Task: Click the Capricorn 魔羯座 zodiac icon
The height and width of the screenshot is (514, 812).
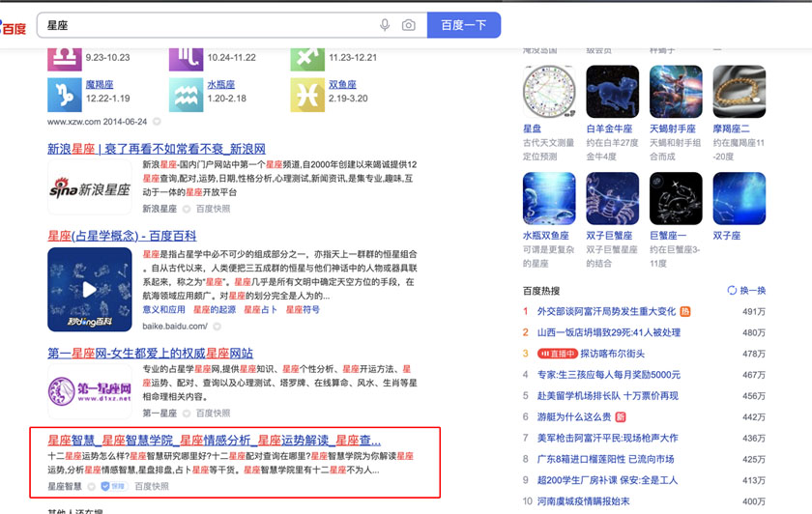Action: click(64, 95)
